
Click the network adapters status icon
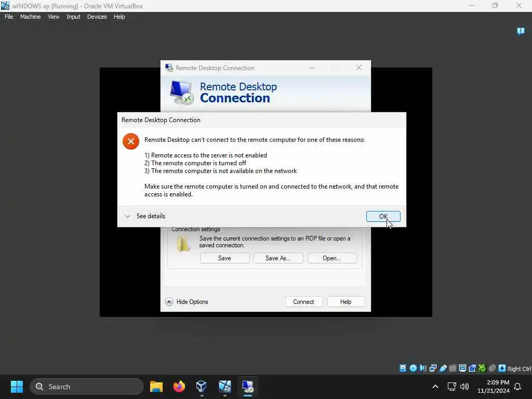pyautogui.click(x=433, y=368)
